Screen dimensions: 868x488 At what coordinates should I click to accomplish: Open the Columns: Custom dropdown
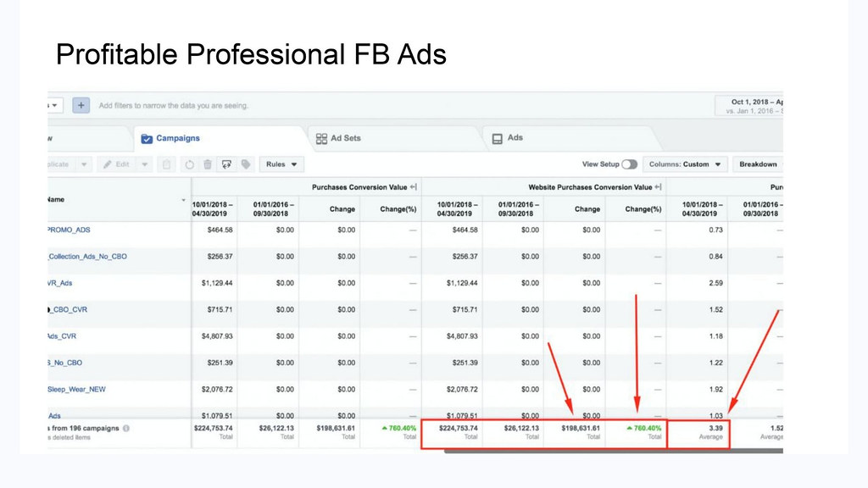(687, 164)
